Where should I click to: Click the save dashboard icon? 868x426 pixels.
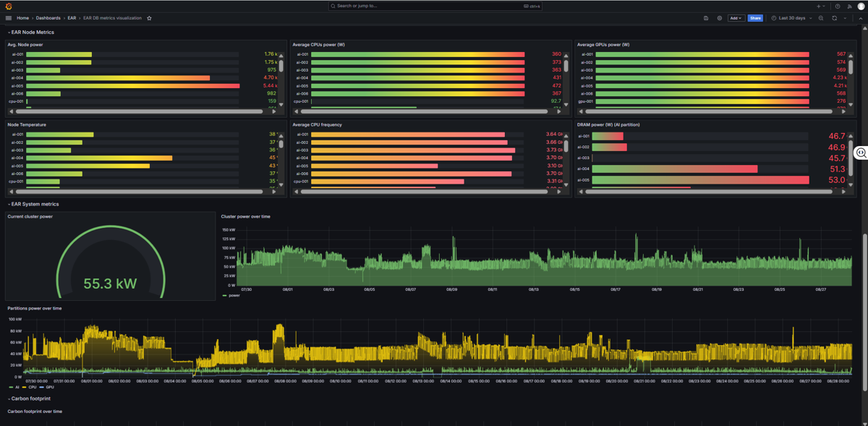click(706, 18)
